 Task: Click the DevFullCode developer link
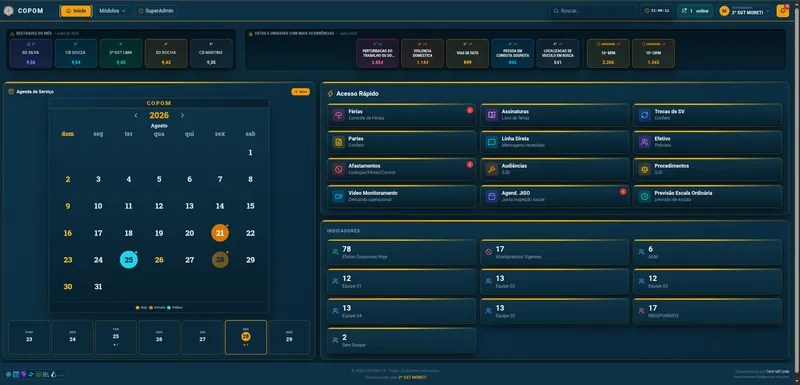coord(777,372)
